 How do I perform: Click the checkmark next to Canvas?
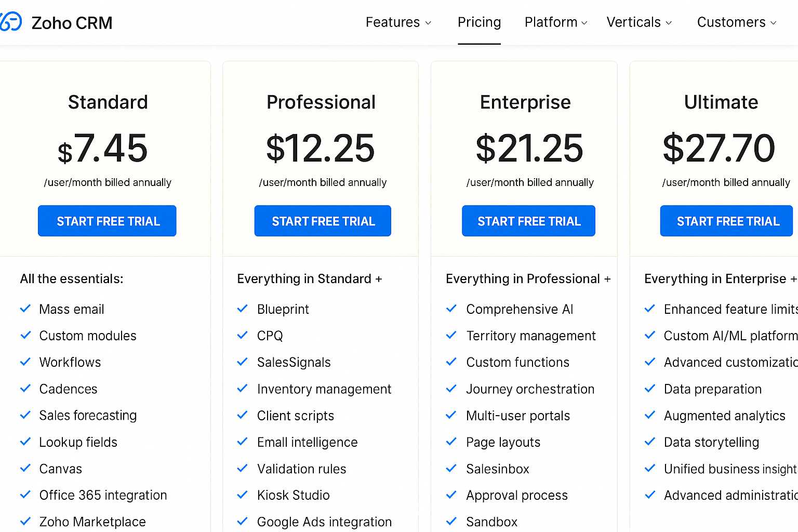(25, 468)
